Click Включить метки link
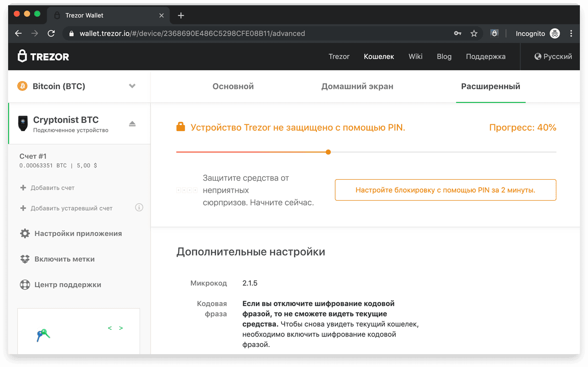 point(64,259)
